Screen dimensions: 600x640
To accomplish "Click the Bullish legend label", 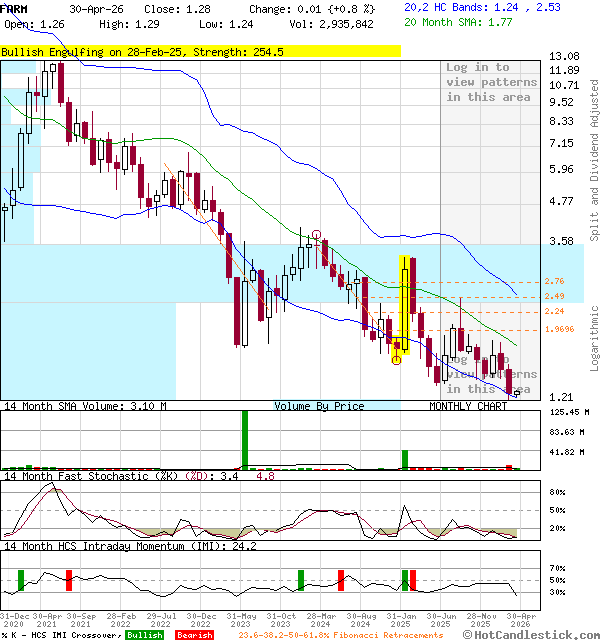I will coord(145,635).
